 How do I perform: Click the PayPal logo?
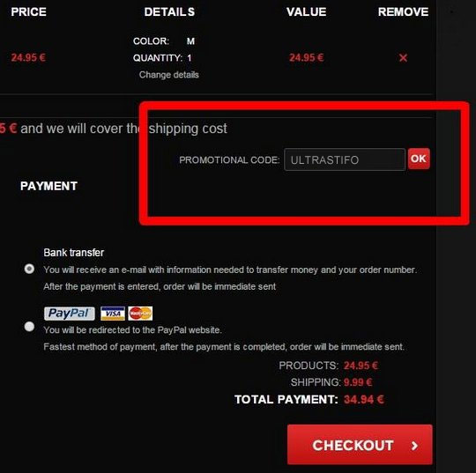coord(70,314)
